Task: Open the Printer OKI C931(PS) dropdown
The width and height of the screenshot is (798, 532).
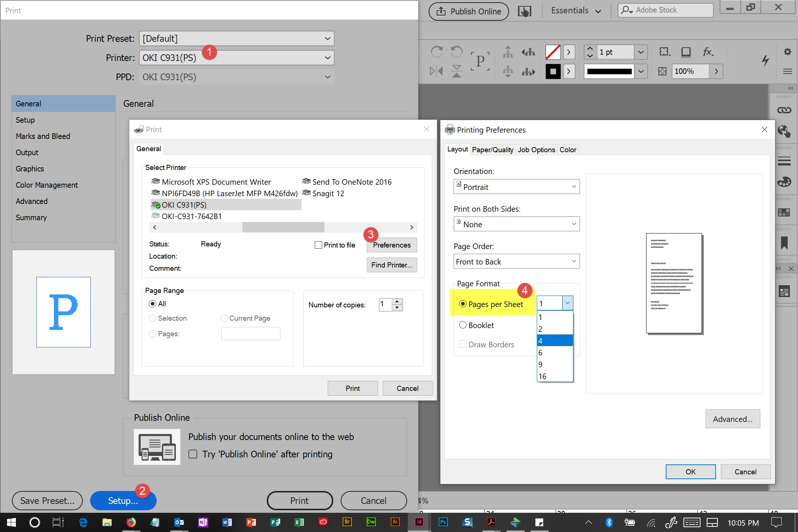Action: (x=236, y=58)
